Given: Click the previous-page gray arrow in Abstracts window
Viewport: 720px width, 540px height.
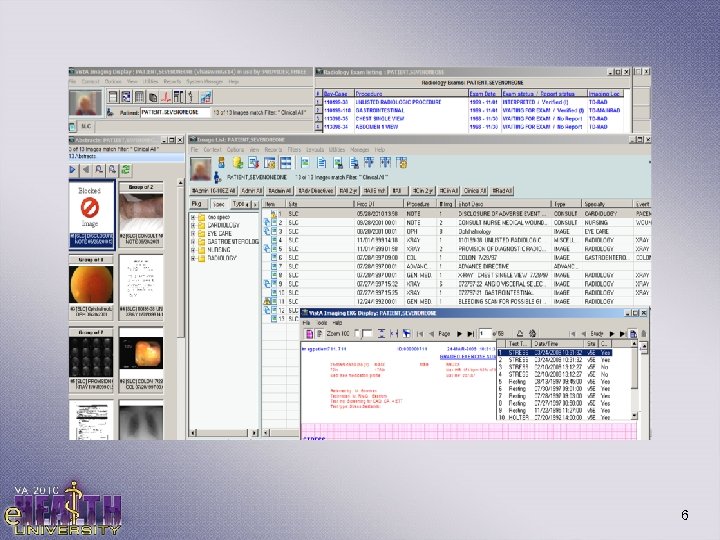Looking at the screenshot, I should (86, 170).
